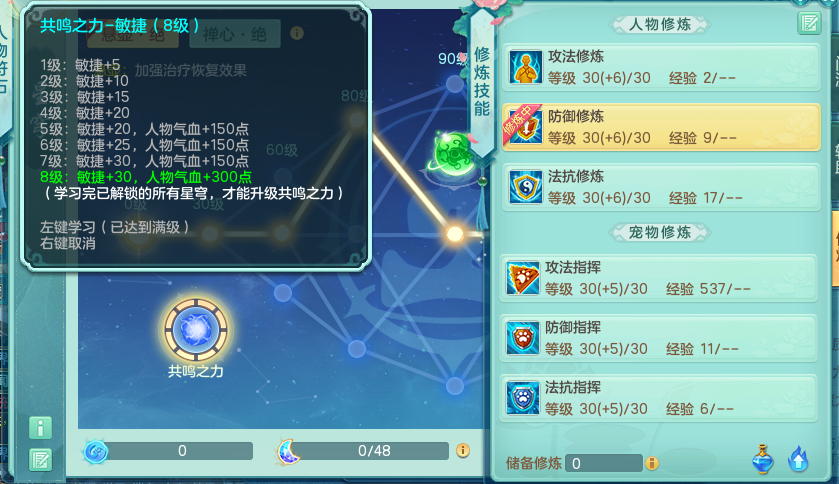Click the blue flame icon
Viewport: 839px width, 484px height.
(x=798, y=459)
